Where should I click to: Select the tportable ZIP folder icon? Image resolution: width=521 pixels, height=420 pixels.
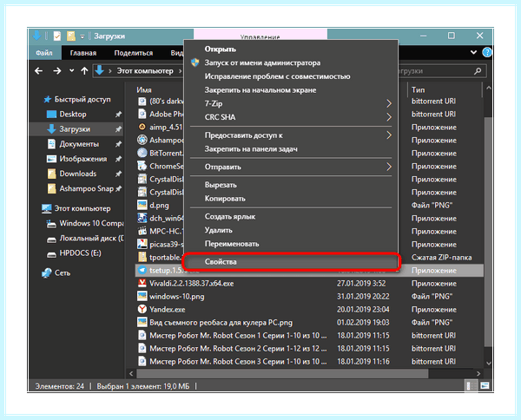[x=142, y=257]
